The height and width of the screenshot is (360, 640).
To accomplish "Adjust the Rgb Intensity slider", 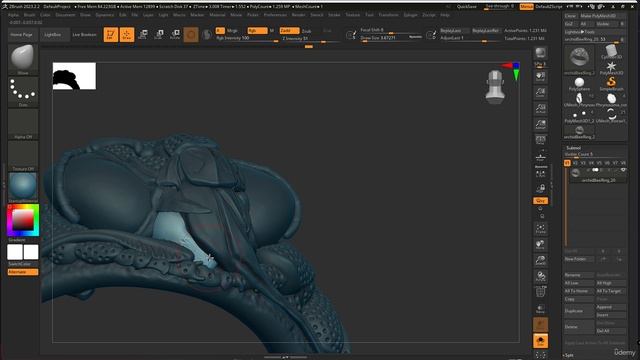I will (x=247, y=38).
